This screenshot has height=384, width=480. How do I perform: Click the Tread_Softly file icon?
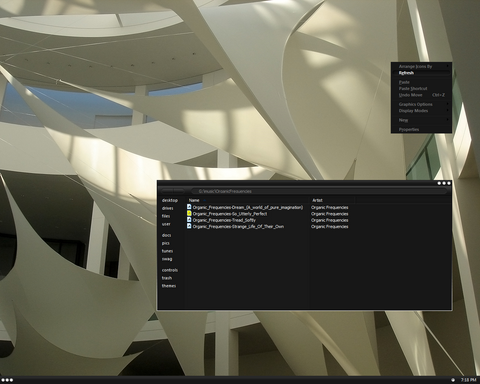point(189,220)
